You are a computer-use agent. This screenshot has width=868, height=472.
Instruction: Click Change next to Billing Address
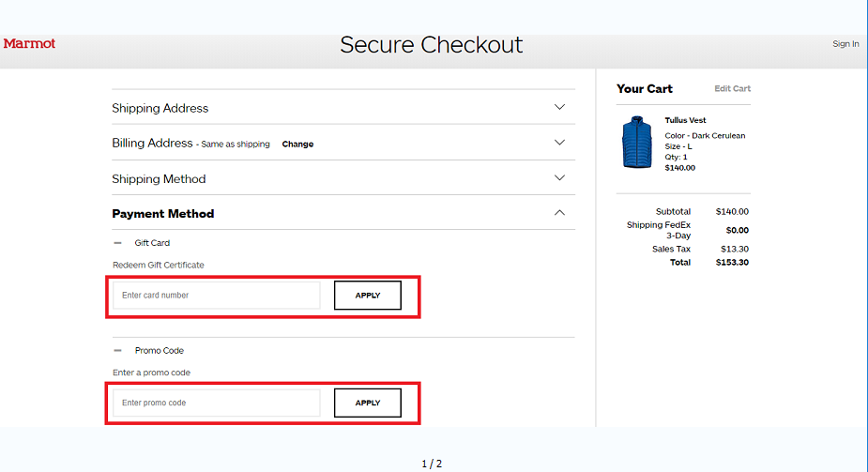[x=297, y=144]
